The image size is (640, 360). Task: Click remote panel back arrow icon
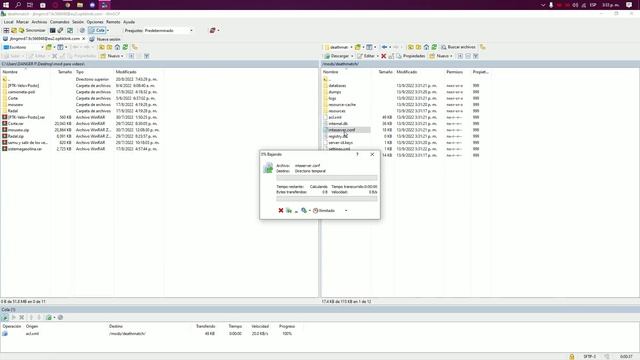coord(384,47)
